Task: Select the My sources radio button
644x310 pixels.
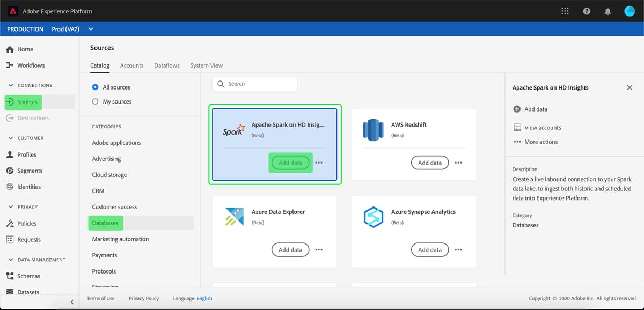Action: coord(97,101)
